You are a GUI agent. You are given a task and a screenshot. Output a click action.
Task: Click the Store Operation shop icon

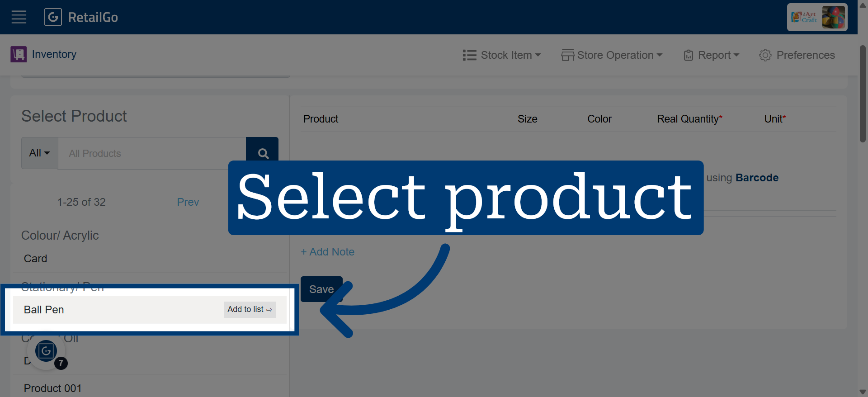click(567, 55)
